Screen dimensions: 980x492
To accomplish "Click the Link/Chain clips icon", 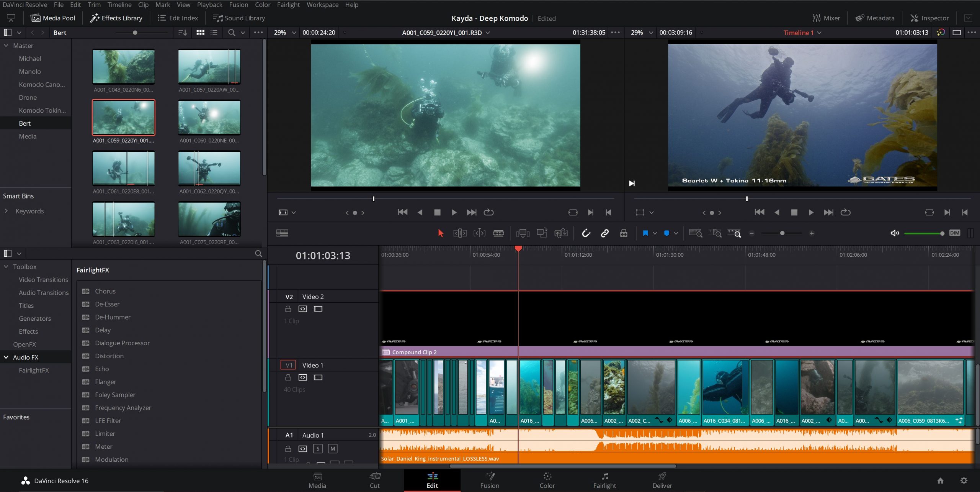I will pyautogui.click(x=605, y=233).
